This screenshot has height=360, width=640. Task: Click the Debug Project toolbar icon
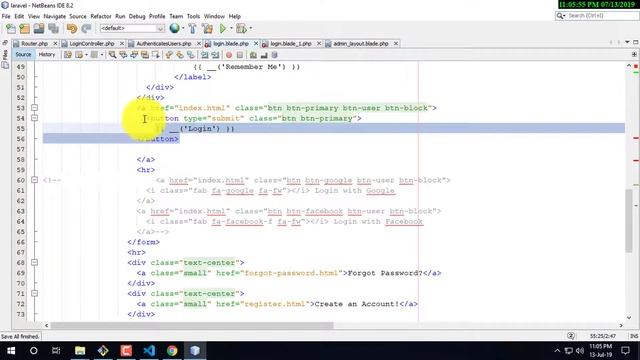click(241, 28)
